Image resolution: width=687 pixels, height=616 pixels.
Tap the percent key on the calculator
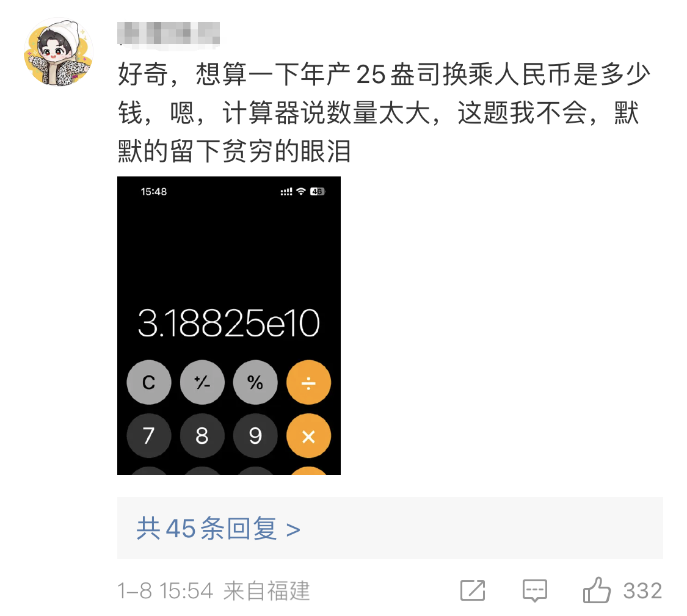point(255,382)
